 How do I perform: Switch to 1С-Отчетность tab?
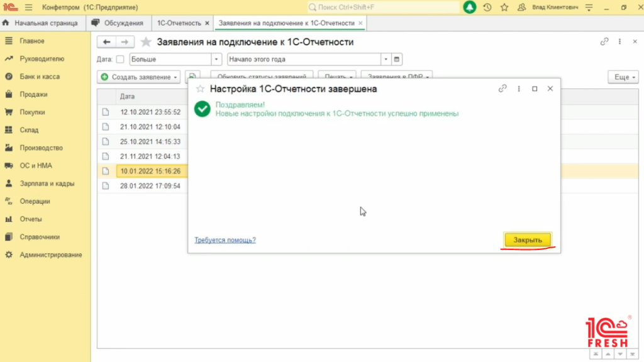click(x=179, y=23)
